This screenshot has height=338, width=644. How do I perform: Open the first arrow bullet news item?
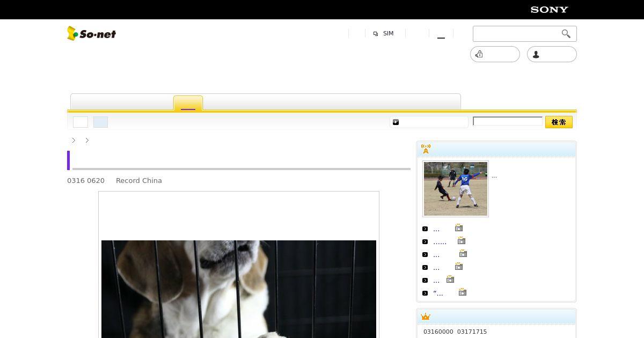436,229
